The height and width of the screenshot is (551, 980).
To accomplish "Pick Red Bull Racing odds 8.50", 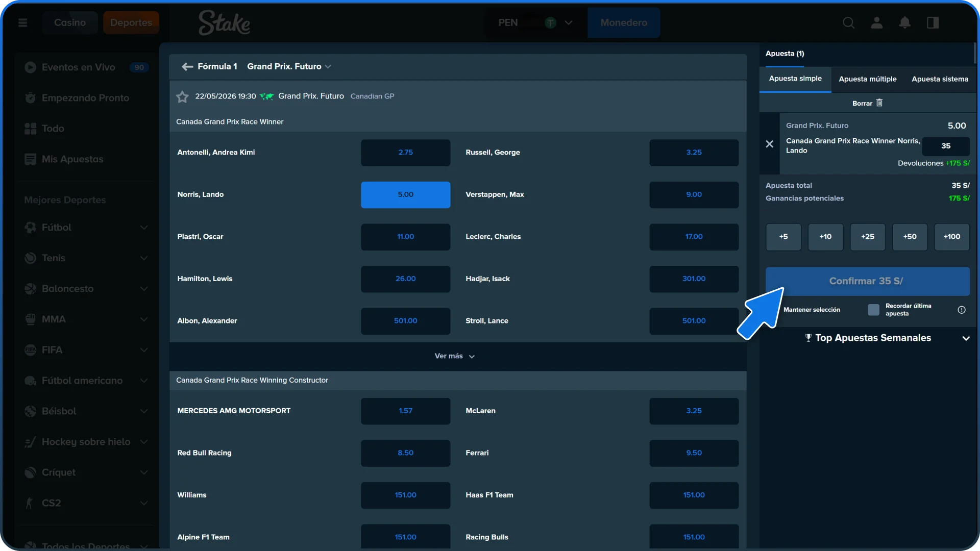I will tap(405, 453).
